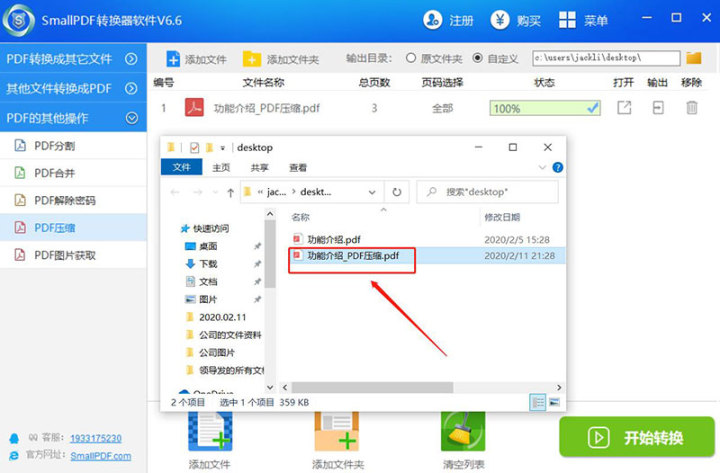Screen dimensions: 720x473
Task: Go up one folder level in explorer
Action: (x=231, y=192)
